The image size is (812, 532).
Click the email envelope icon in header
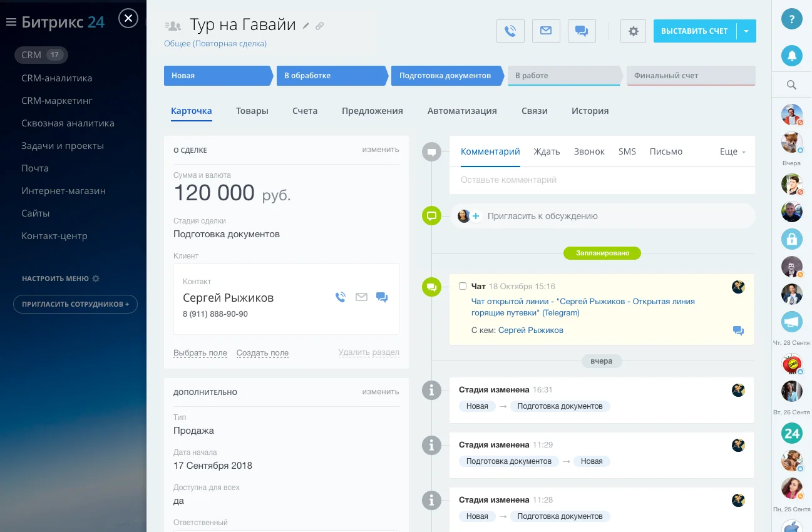pos(546,31)
